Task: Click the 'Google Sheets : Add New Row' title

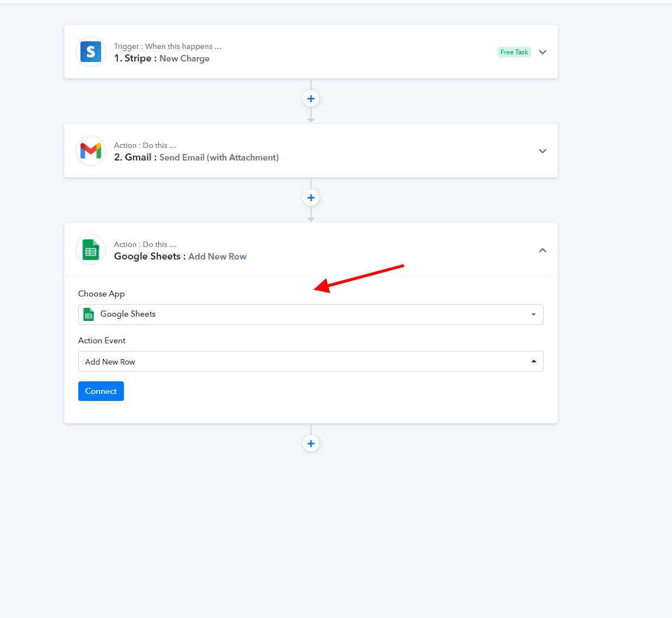Action: coord(180,256)
